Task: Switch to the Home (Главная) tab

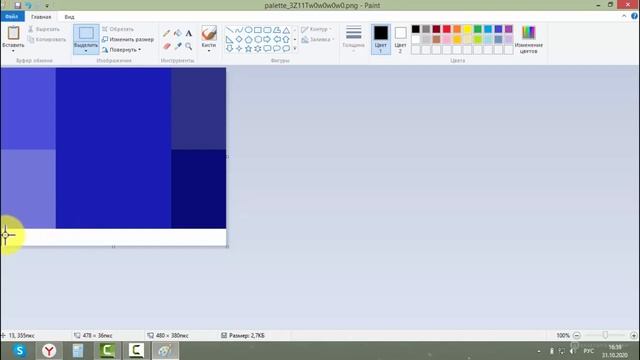Action: pos(41,17)
